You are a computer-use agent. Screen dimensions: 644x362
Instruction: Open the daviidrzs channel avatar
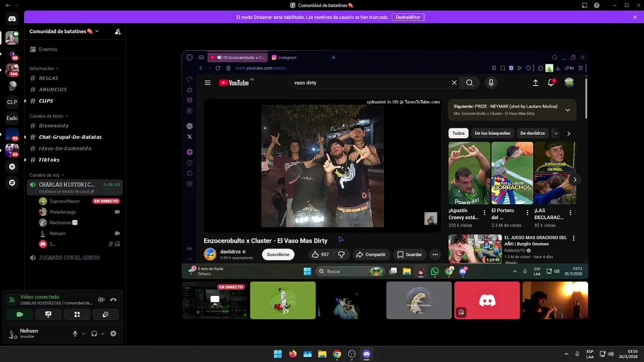pyautogui.click(x=210, y=254)
